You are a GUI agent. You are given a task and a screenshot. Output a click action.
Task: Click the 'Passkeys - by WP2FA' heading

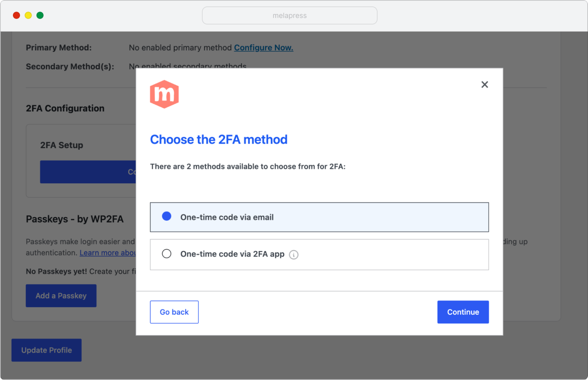tap(75, 219)
